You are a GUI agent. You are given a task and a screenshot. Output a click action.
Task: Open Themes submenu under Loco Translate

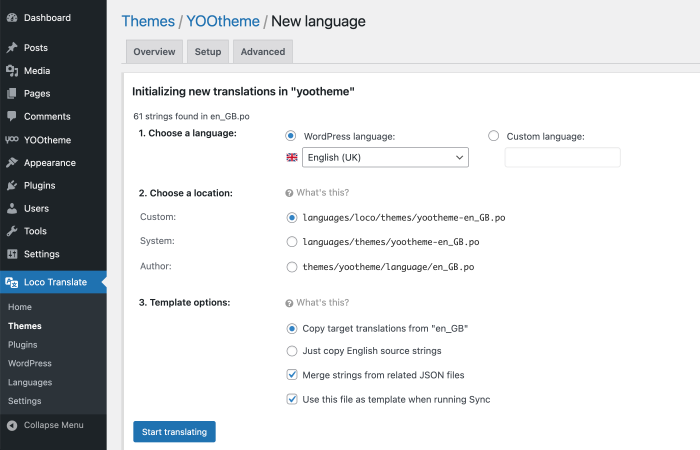point(25,326)
